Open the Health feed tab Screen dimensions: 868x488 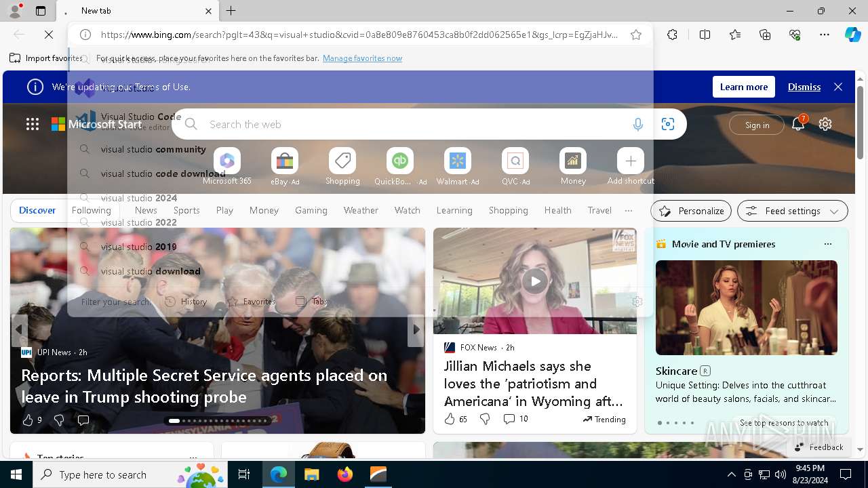[x=557, y=210]
